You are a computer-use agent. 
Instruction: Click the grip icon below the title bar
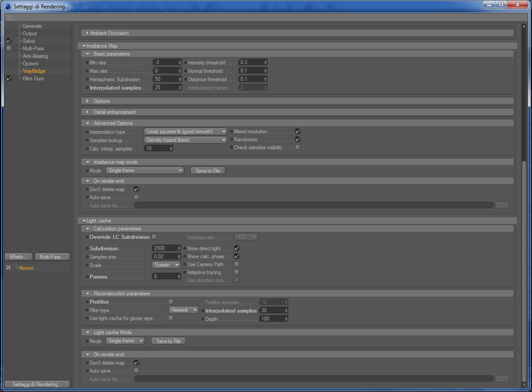tap(9, 18)
